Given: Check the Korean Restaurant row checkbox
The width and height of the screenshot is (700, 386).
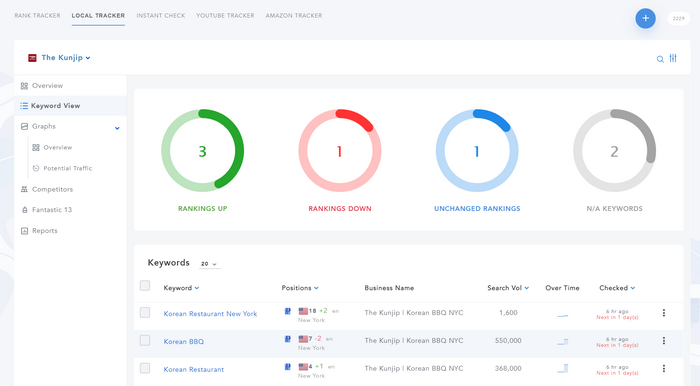Looking at the screenshot, I should [145, 368].
